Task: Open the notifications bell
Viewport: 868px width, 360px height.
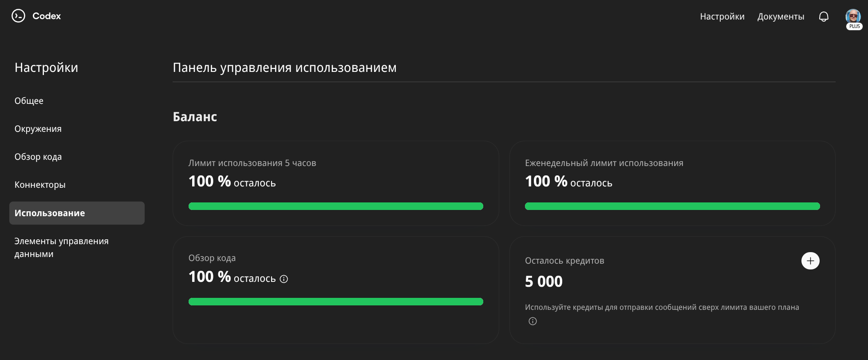Action: tap(824, 16)
